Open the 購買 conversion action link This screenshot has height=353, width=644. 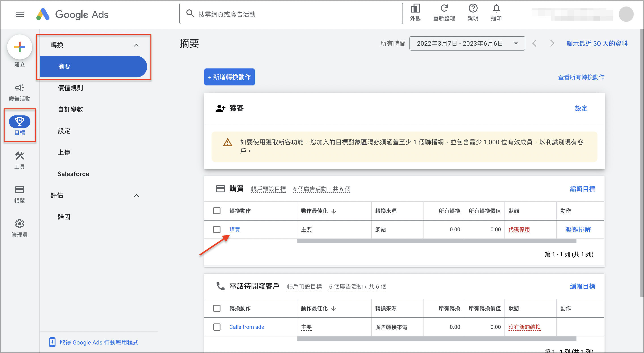click(235, 230)
